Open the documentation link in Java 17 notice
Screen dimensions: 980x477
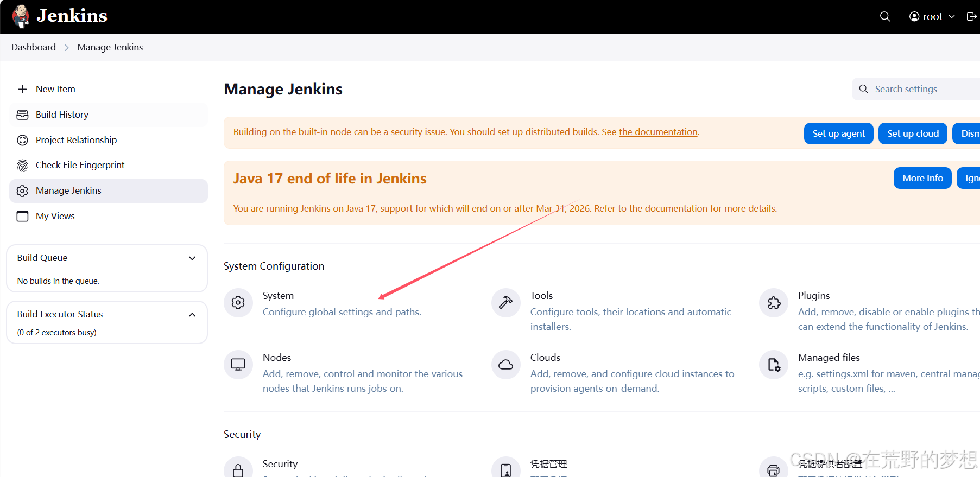click(668, 208)
